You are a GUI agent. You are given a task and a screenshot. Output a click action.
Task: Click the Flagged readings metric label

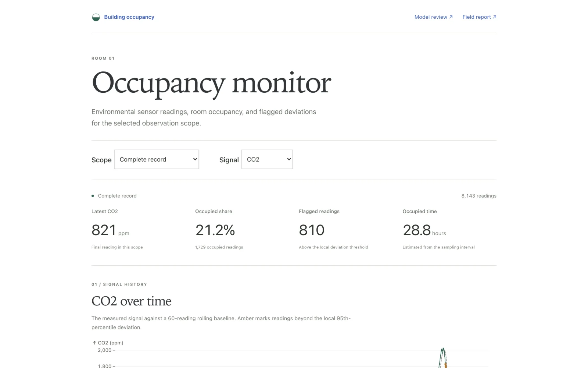[319, 211]
